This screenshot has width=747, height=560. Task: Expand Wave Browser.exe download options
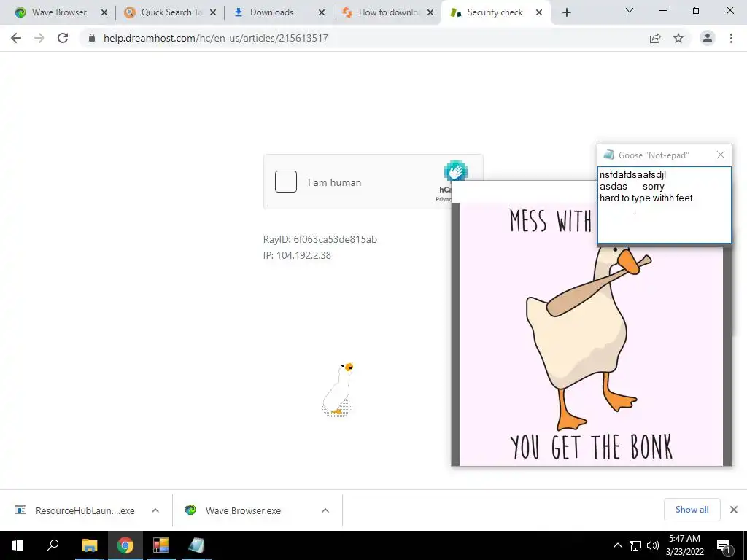(x=325, y=510)
